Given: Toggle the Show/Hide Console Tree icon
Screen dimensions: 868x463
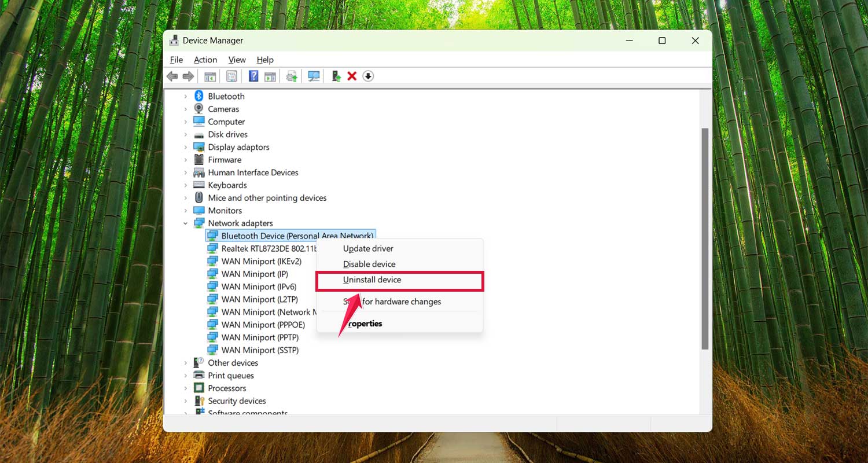Looking at the screenshot, I should [210, 76].
